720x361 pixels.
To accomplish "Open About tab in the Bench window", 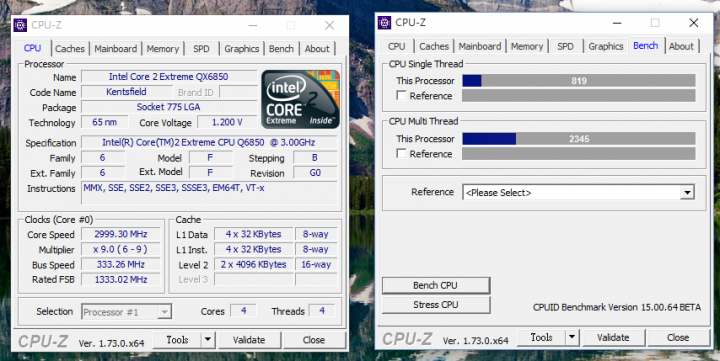I will click(x=681, y=46).
